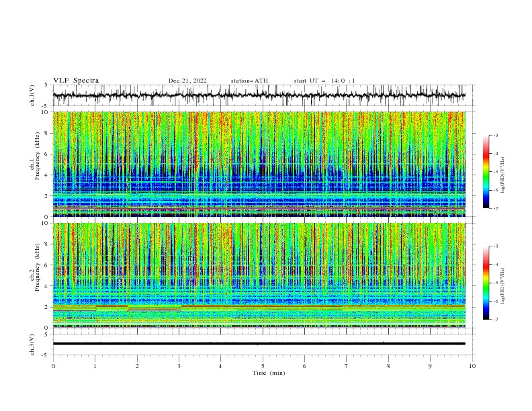Click the "ch.3(V)" axis label
The width and height of the screenshot is (532, 411).
(x=32, y=345)
